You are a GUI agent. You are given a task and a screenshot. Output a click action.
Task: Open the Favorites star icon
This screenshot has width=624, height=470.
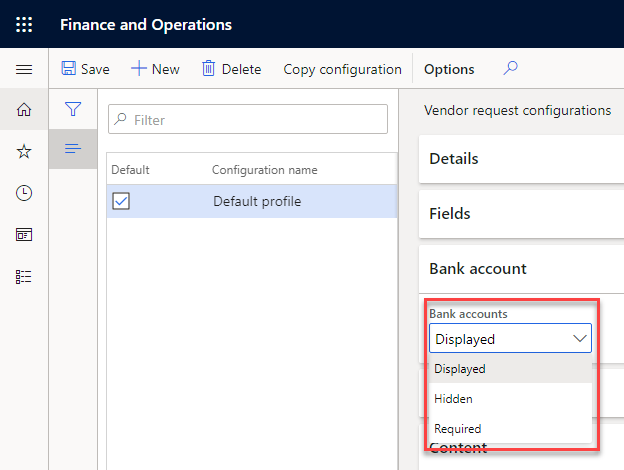pyautogui.click(x=24, y=151)
